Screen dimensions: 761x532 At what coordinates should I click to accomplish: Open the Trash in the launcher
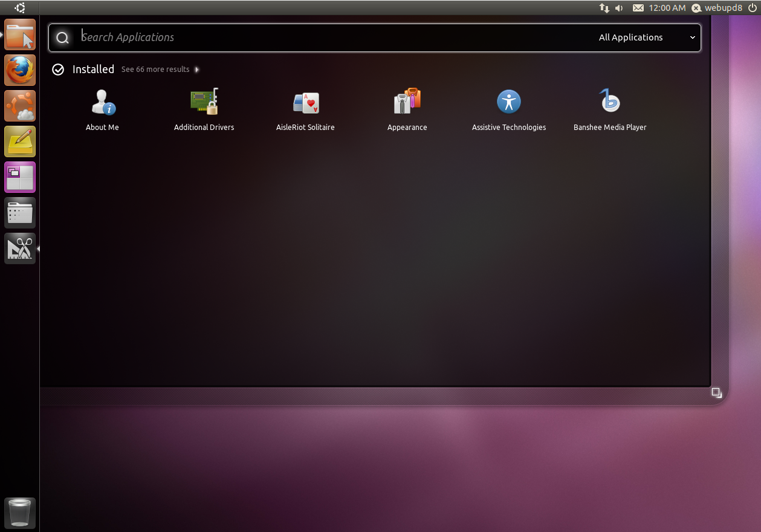[x=20, y=513]
